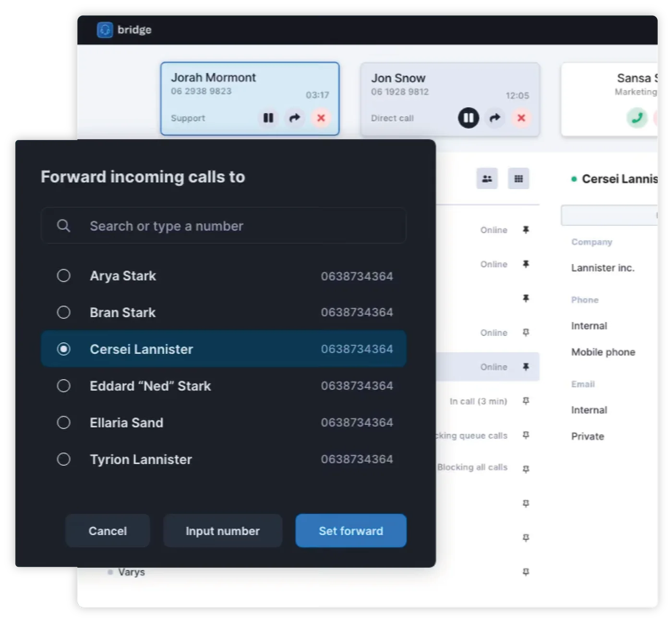Focus the Search or type a number field
The width and height of the screenshot is (672, 622).
pos(224,226)
